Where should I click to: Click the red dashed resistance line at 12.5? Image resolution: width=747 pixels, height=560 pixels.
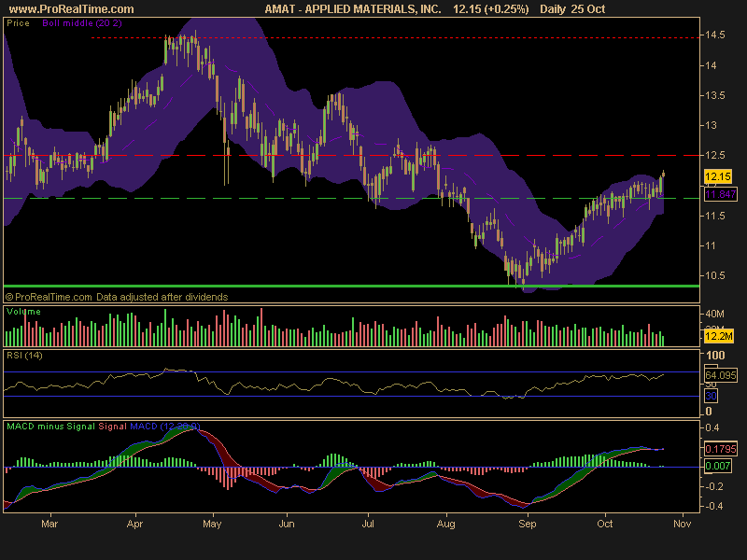(352, 155)
